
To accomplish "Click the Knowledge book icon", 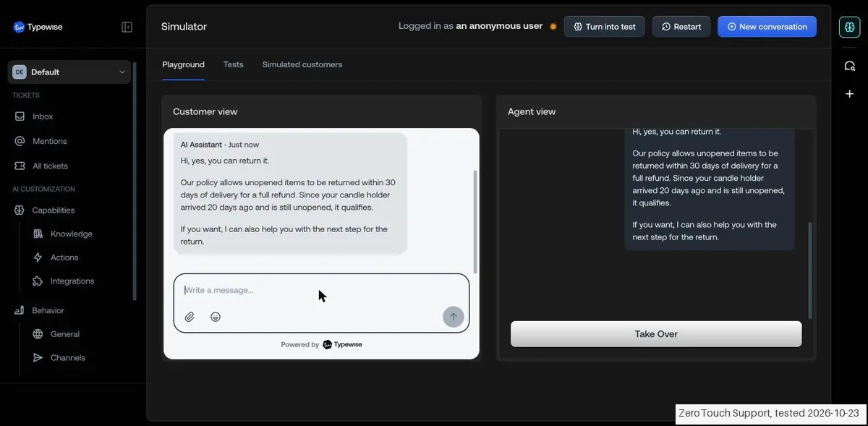I will pyautogui.click(x=38, y=234).
